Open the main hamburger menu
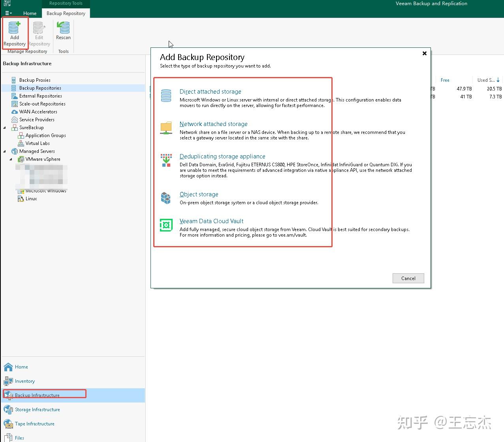The height and width of the screenshot is (442, 504). tap(8, 13)
